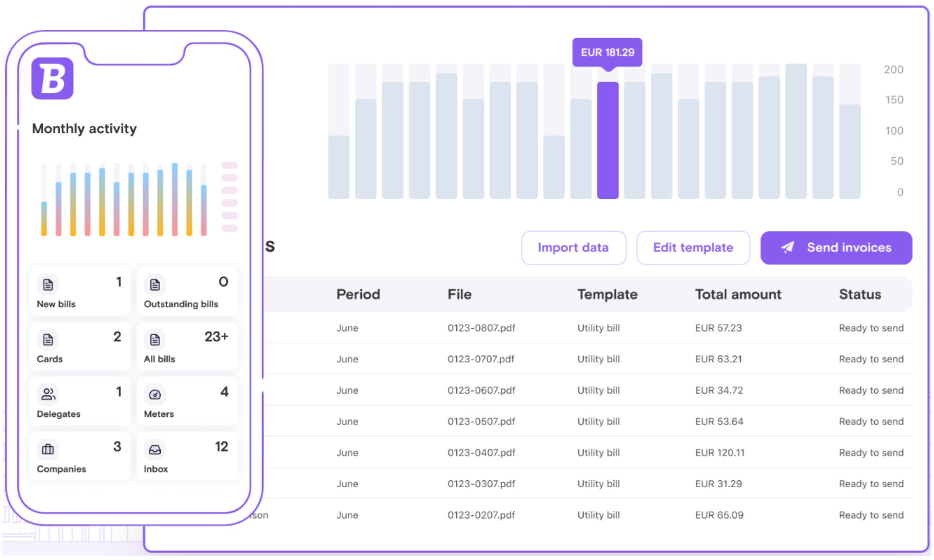Open the Meters gauge icon

155,394
